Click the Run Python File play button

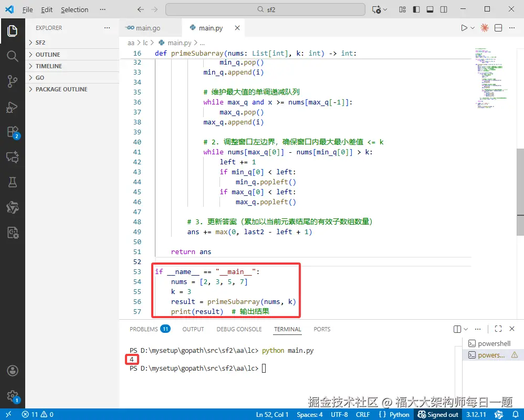coord(464,28)
